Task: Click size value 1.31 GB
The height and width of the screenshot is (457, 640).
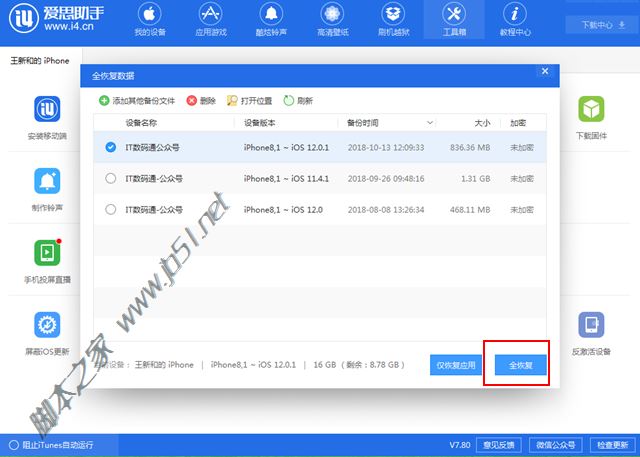Action: coord(476,178)
